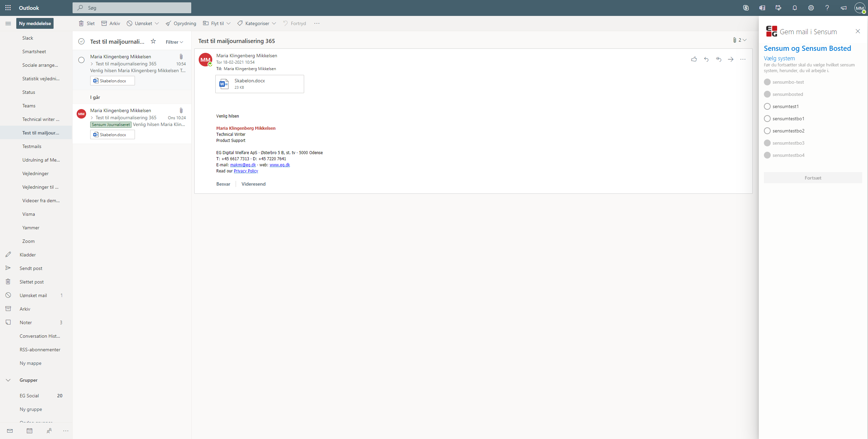The image size is (868, 439).
Task: Click Ny mappe to create folder
Action: point(31,363)
